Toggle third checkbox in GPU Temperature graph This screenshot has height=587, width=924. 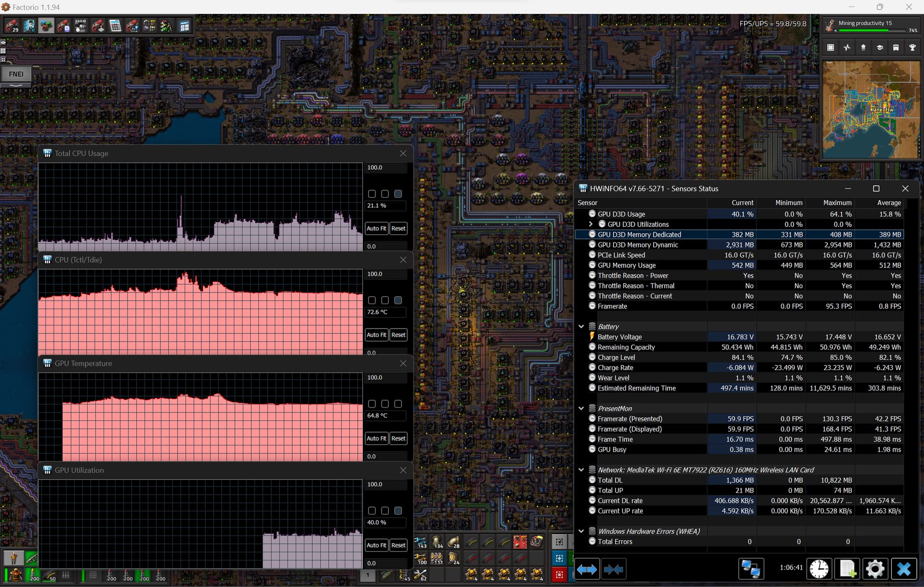coord(398,404)
